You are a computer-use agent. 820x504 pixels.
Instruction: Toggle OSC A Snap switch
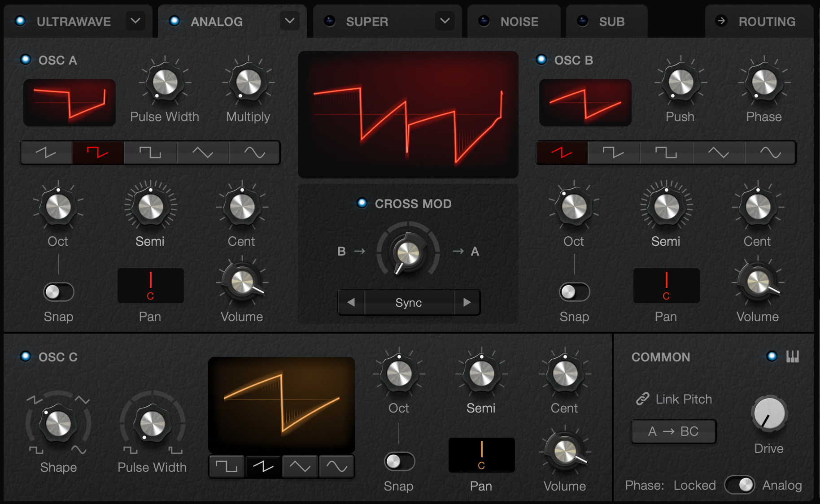click(x=59, y=292)
